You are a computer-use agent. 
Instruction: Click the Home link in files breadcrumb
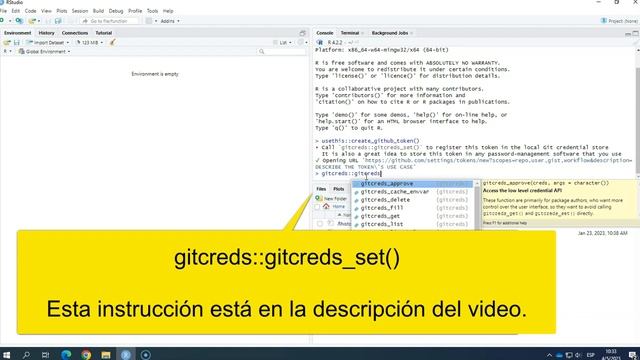click(x=338, y=207)
